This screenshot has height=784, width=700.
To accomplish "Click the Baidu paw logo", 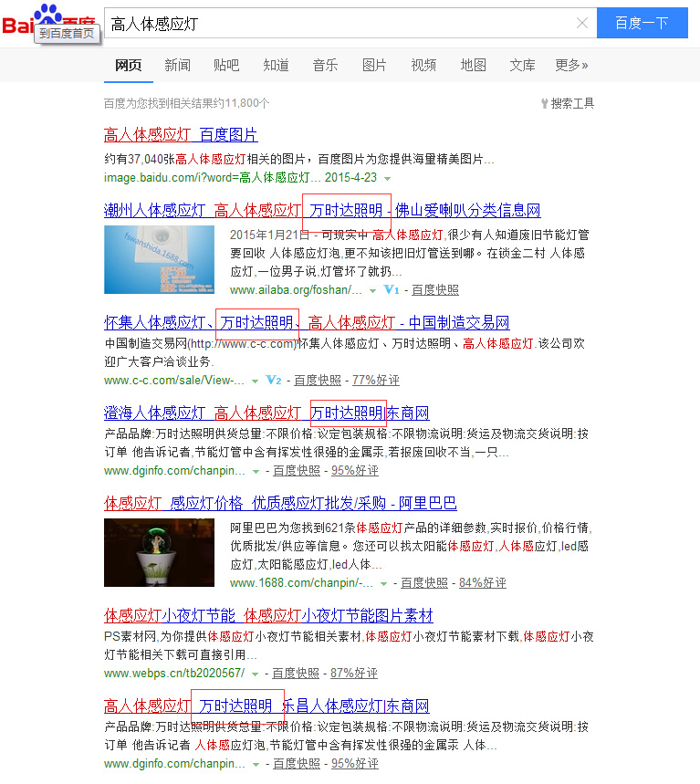I will [x=48, y=20].
